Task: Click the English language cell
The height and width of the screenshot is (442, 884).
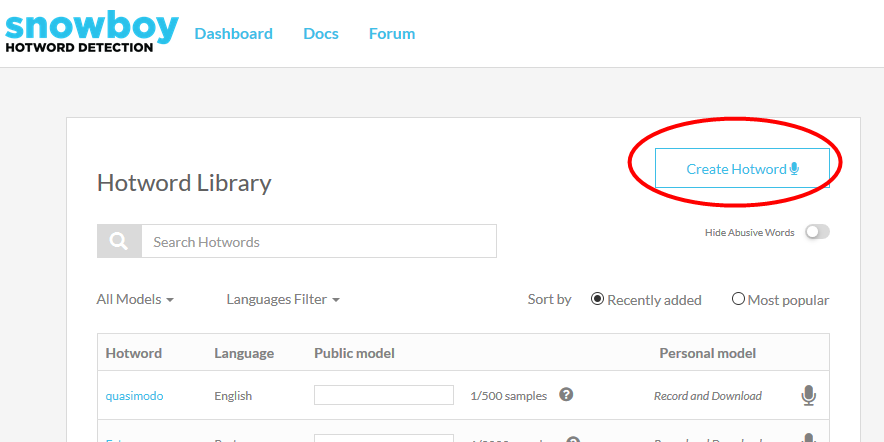Action: click(233, 396)
